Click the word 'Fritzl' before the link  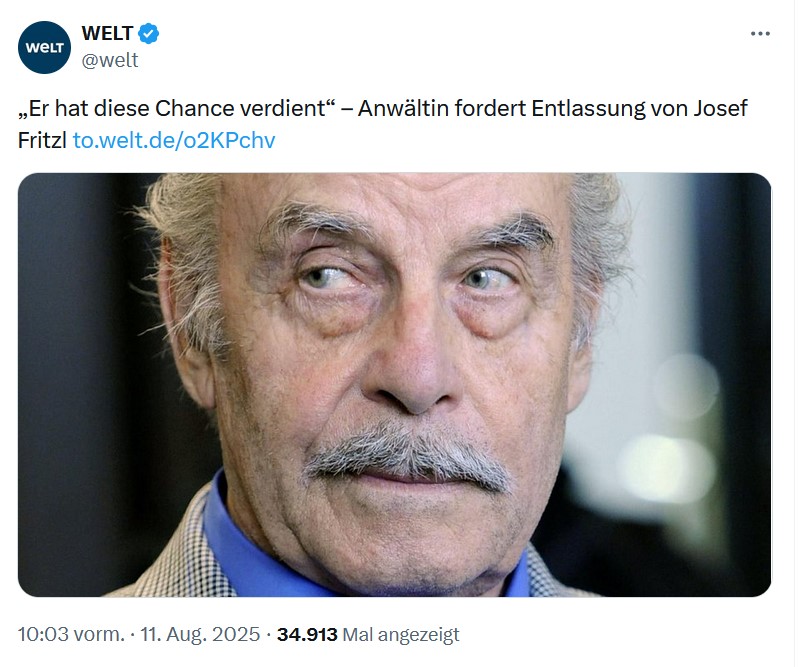42,140
